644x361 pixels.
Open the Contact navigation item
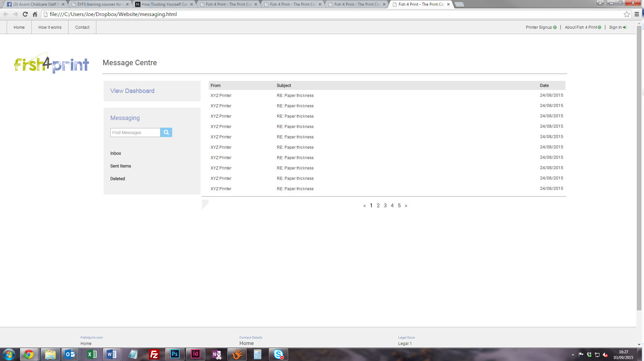click(x=82, y=27)
